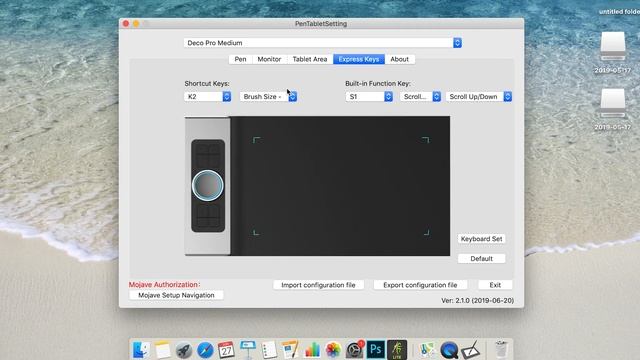Open the device selector Deco Pro Medium
Screen dimensions: 640x360
[x=322, y=43]
